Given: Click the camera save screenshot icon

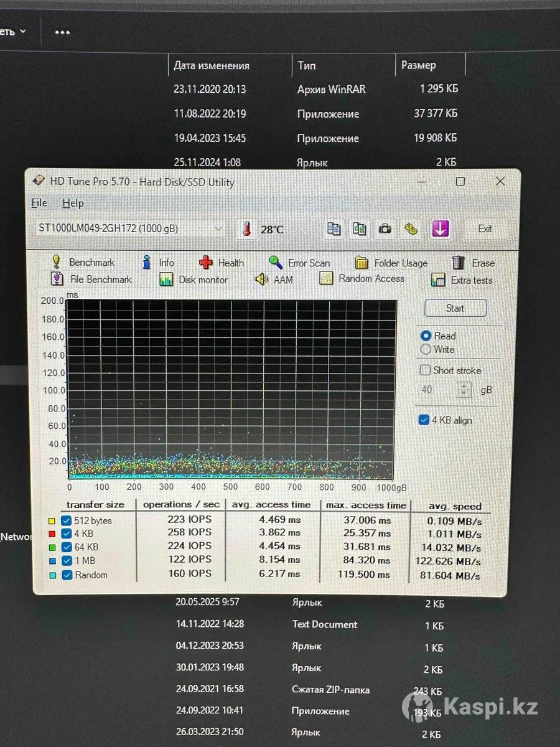Looking at the screenshot, I should 385,229.
